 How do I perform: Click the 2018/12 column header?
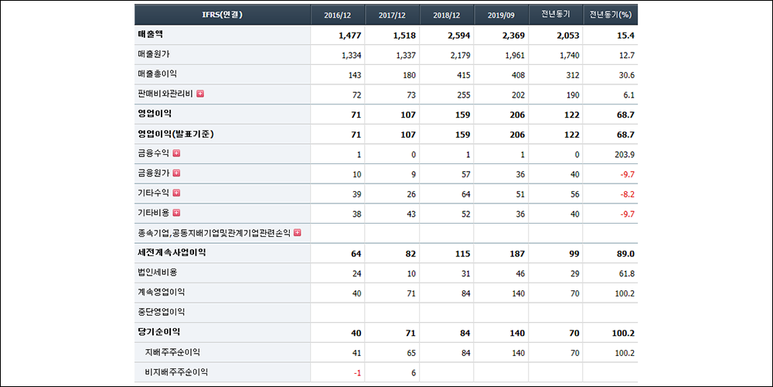pos(447,15)
